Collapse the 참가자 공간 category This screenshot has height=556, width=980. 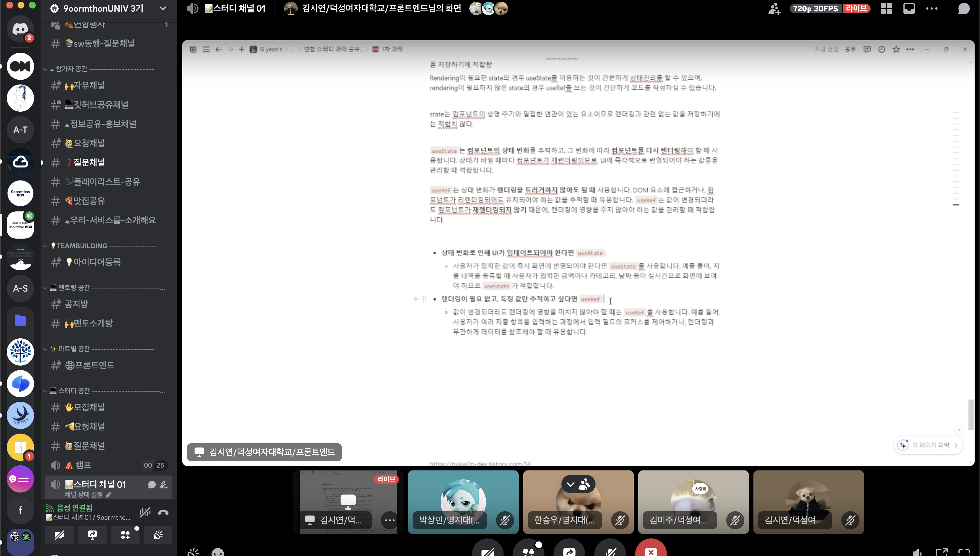(71, 69)
